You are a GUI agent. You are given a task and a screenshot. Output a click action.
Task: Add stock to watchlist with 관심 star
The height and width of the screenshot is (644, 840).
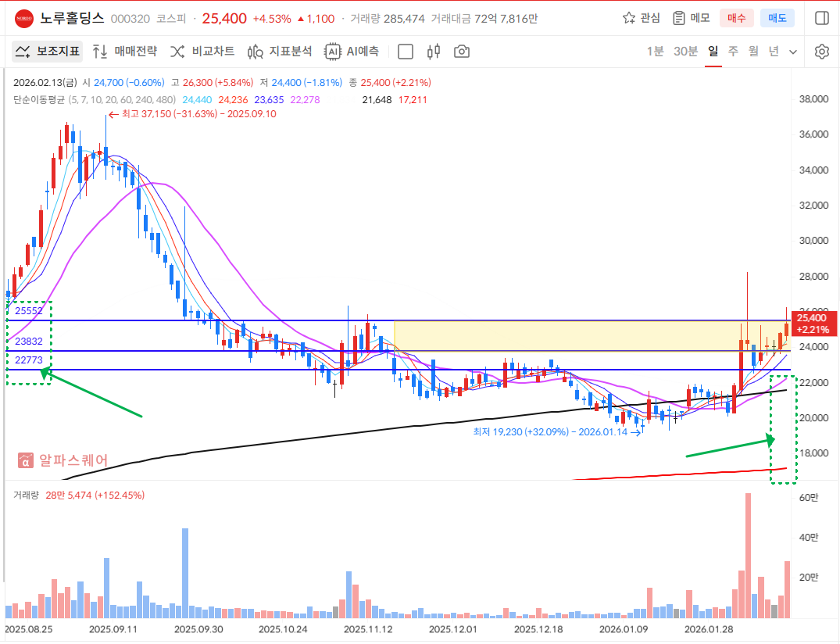click(x=641, y=18)
